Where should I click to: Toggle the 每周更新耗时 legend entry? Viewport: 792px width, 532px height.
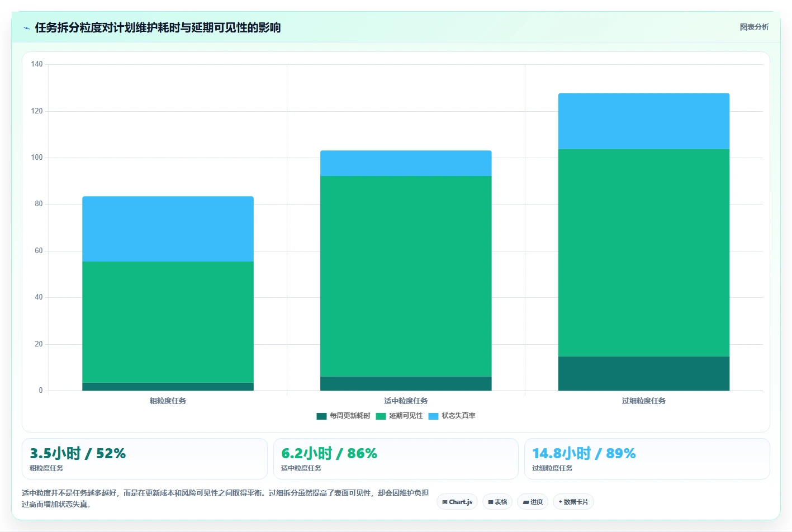pos(343,416)
